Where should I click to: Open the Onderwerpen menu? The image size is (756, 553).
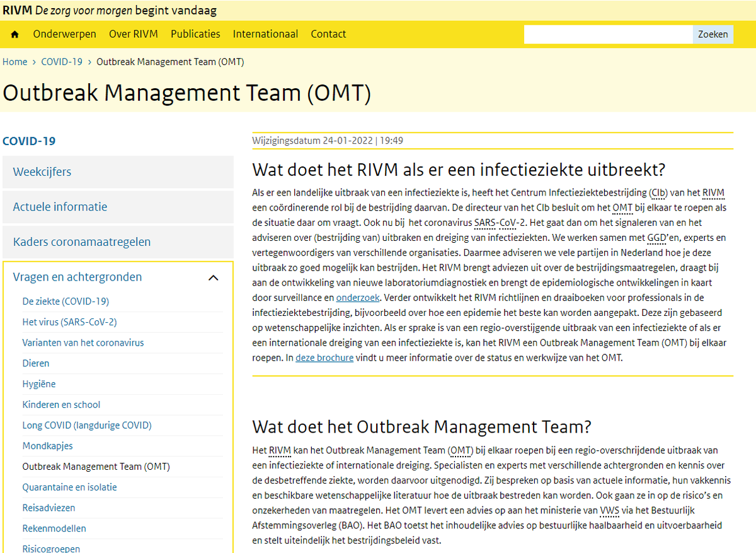[65, 34]
